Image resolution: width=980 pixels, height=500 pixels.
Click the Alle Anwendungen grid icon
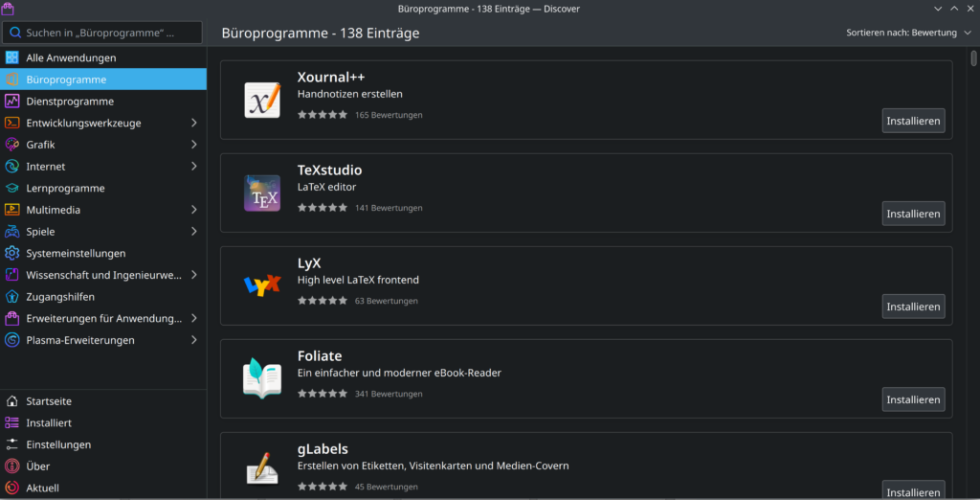(x=11, y=57)
